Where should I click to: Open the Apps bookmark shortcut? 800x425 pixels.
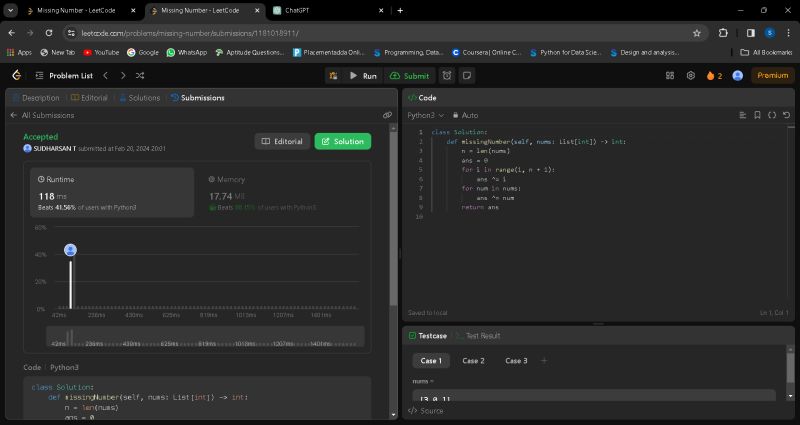pos(19,52)
